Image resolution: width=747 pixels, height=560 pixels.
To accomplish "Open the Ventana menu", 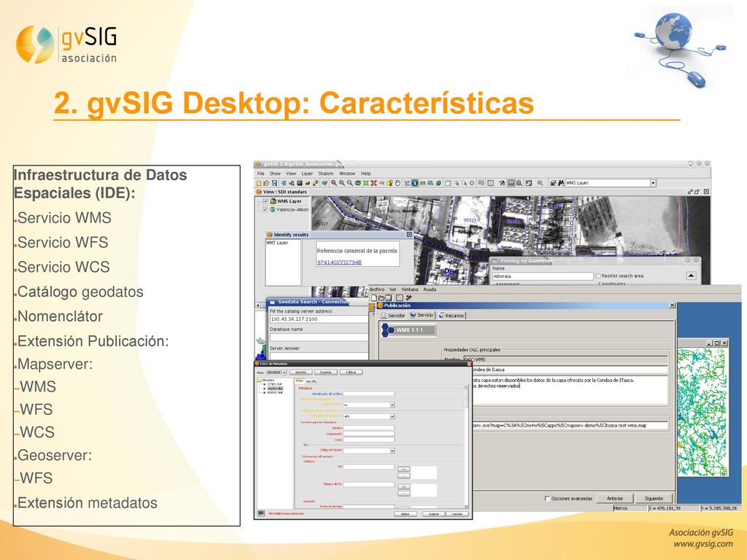I will [x=410, y=289].
